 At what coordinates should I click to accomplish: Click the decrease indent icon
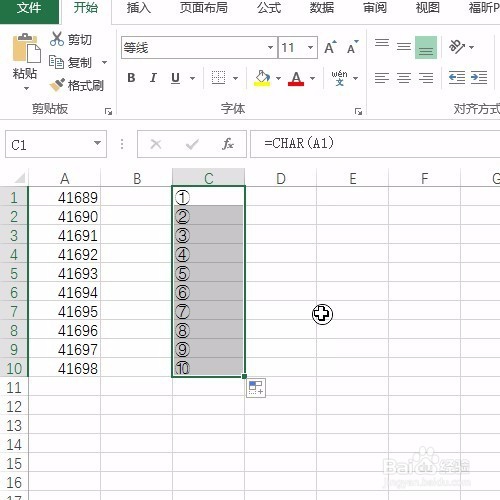[457, 78]
